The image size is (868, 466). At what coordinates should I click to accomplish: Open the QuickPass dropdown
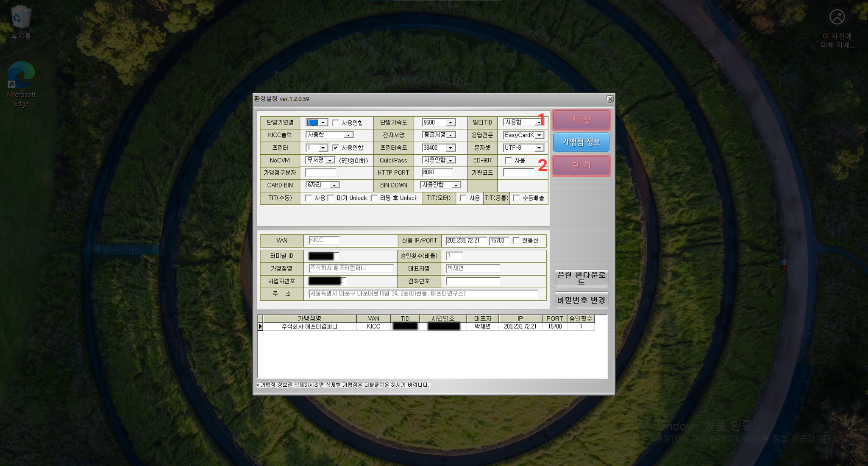[x=451, y=160]
